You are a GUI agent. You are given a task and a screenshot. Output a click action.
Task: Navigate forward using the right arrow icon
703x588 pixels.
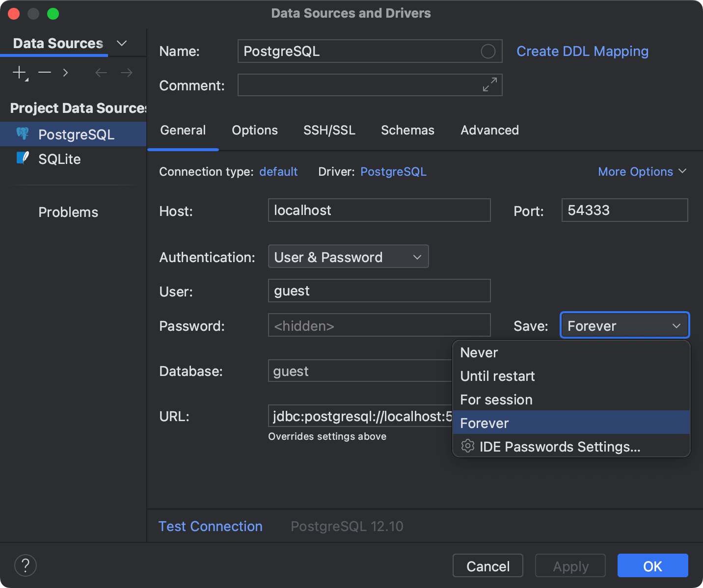[126, 72]
